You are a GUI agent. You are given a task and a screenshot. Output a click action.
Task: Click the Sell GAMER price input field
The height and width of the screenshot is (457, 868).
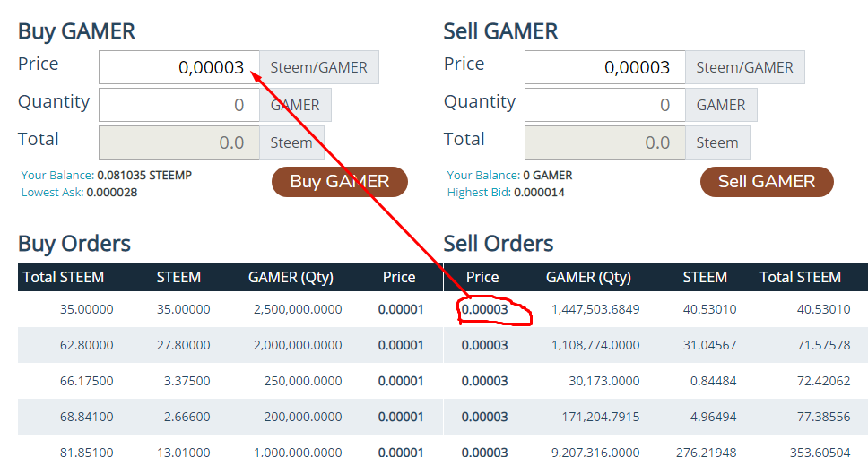point(605,67)
